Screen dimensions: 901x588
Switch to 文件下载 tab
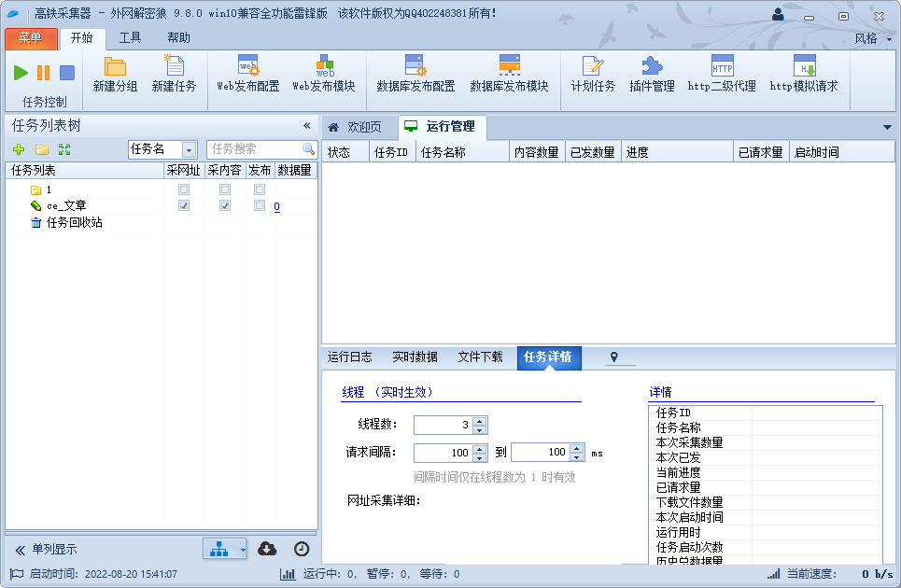pyautogui.click(x=480, y=357)
